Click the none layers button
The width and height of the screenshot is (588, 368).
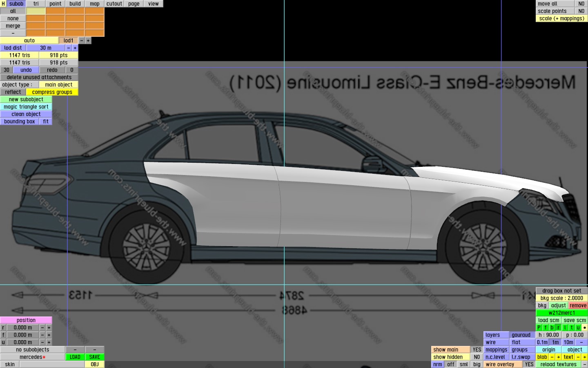13,18
